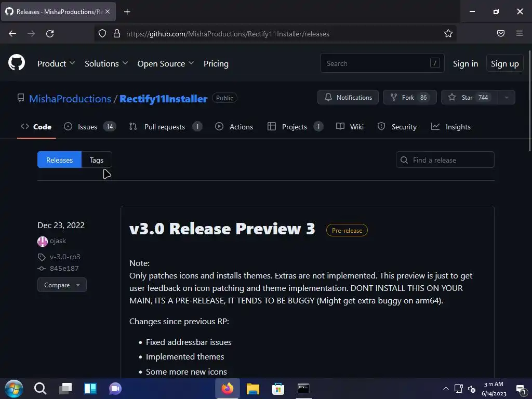532x399 pixels.
Task: Select the Code tab
Action: pyautogui.click(x=36, y=127)
